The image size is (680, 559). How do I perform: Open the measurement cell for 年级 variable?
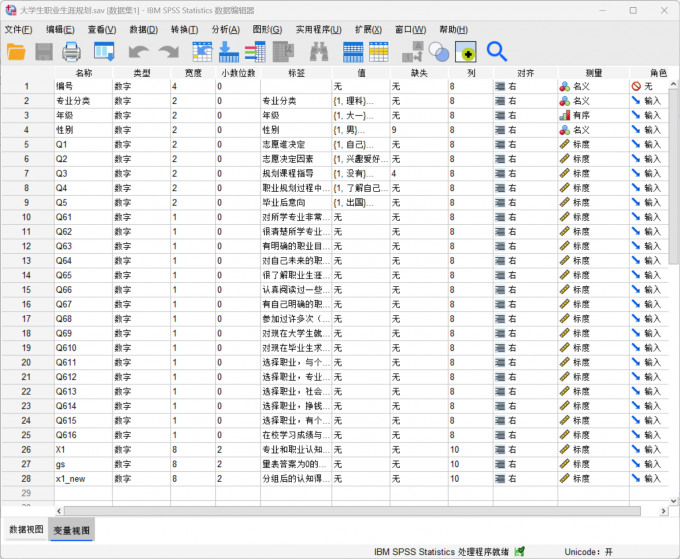(592, 115)
